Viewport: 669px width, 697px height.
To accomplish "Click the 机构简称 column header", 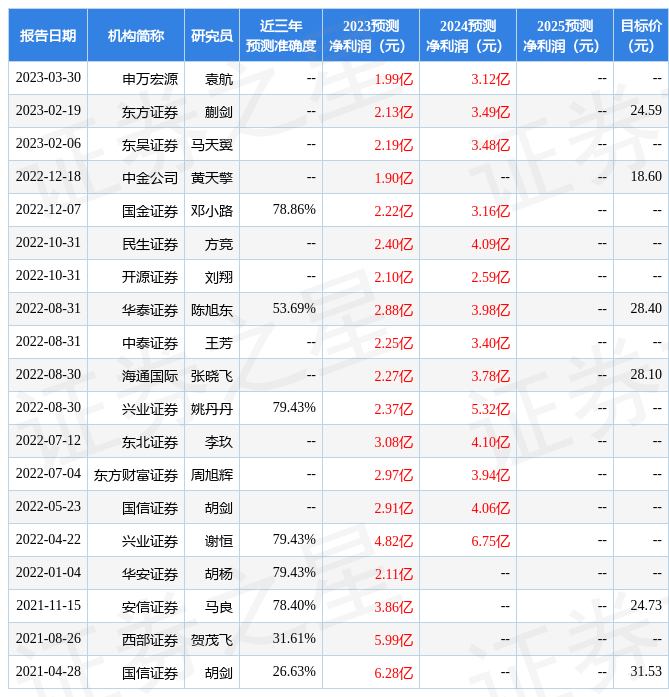I will [136, 35].
